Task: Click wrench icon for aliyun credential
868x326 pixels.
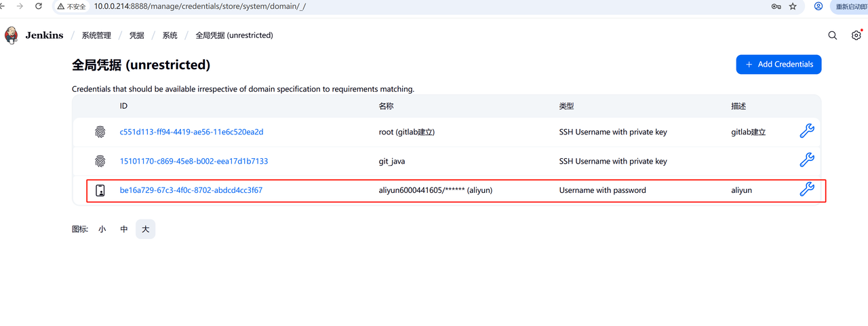Action: (806, 190)
